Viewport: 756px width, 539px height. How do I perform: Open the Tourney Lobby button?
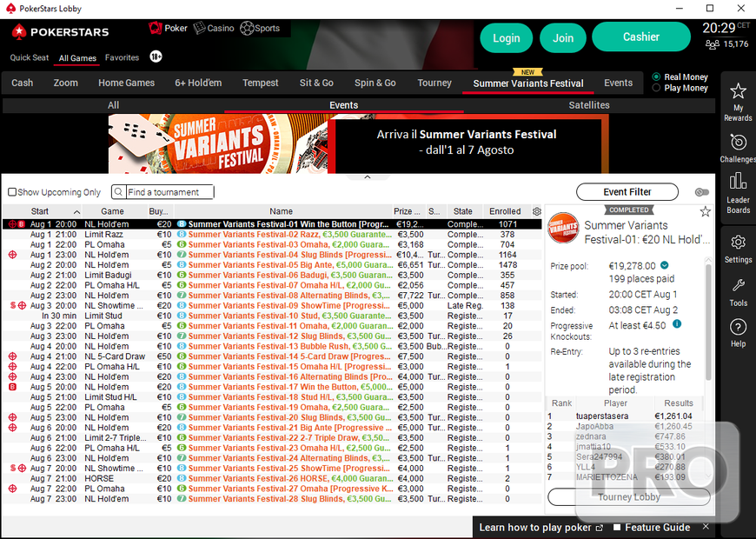coord(629,497)
